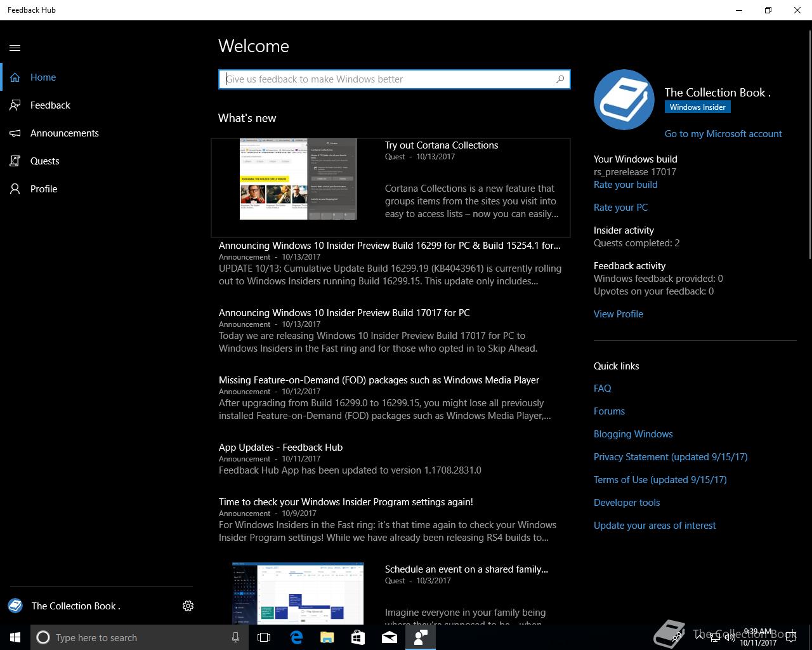Open the Mail app from taskbar
Viewport: 812px width, 650px height.
coord(390,637)
